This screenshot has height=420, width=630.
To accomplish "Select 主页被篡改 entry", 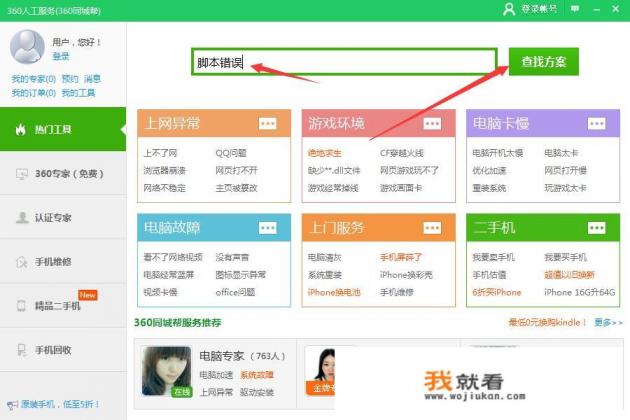I will click(237, 188).
